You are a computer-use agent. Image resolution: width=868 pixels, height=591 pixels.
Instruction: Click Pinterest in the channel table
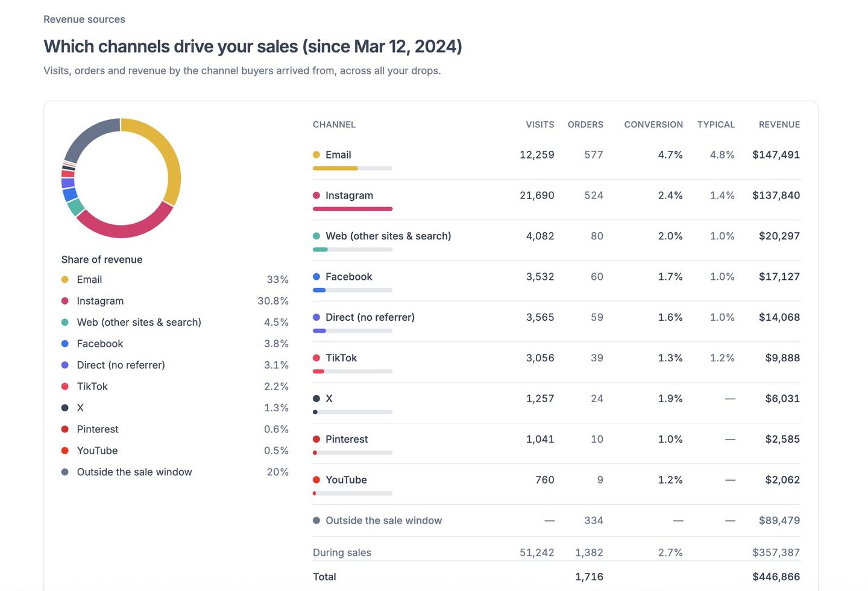click(347, 439)
